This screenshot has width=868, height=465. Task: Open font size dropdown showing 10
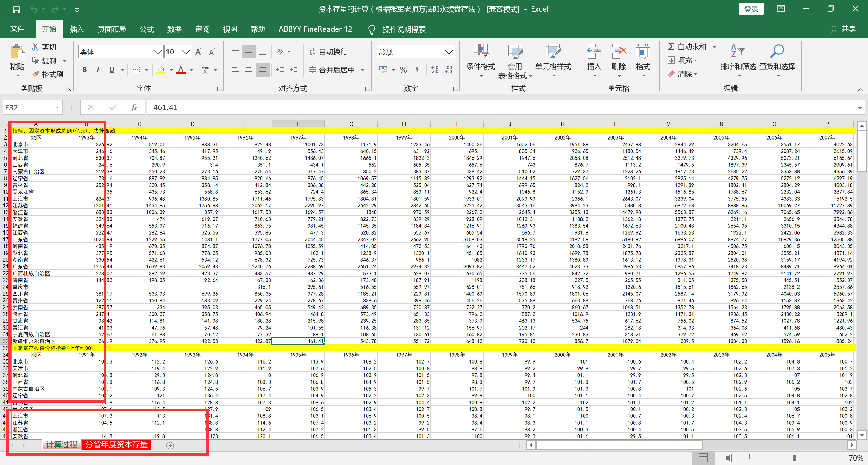tap(185, 52)
